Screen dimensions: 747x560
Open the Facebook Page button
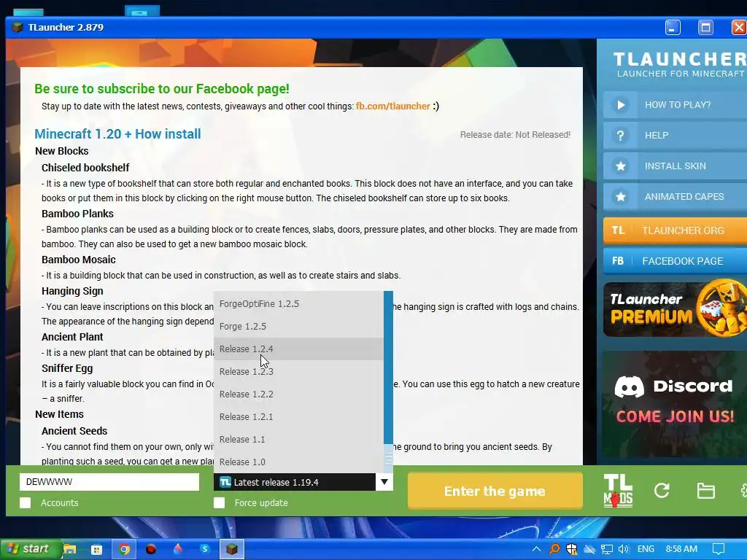coord(675,261)
